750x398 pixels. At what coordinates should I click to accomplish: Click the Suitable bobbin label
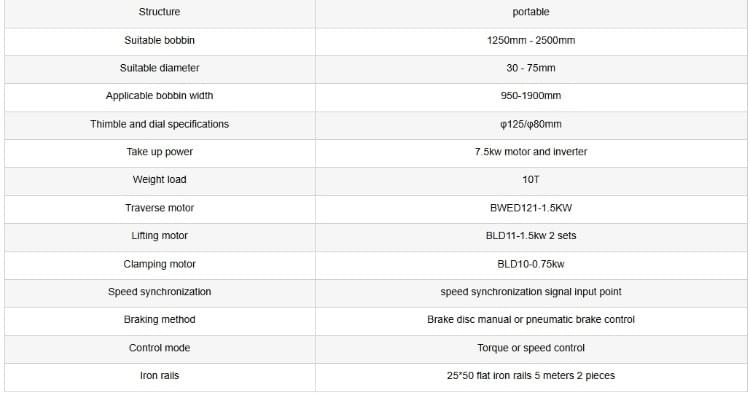(x=160, y=40)
